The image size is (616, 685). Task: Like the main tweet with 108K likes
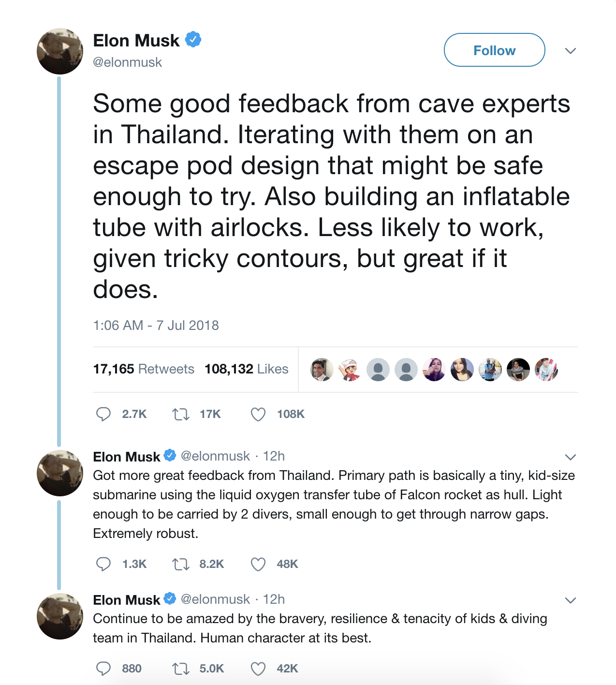click(258, 414)
